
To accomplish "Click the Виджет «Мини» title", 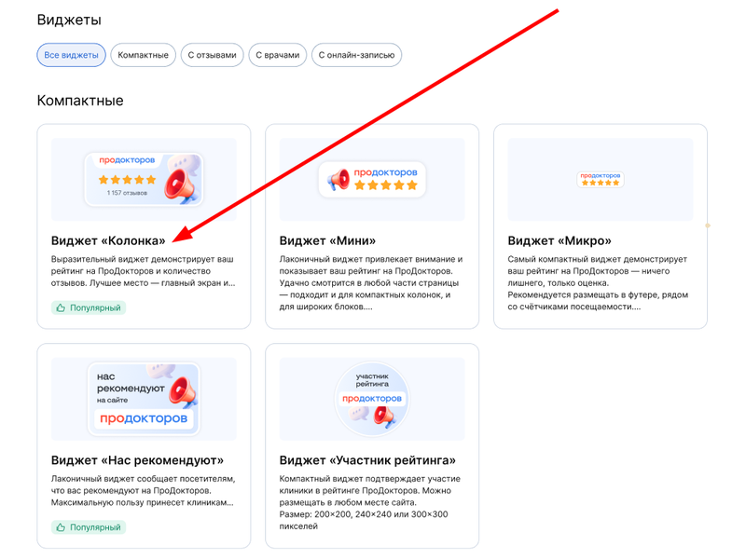I will tap(327, 240).
